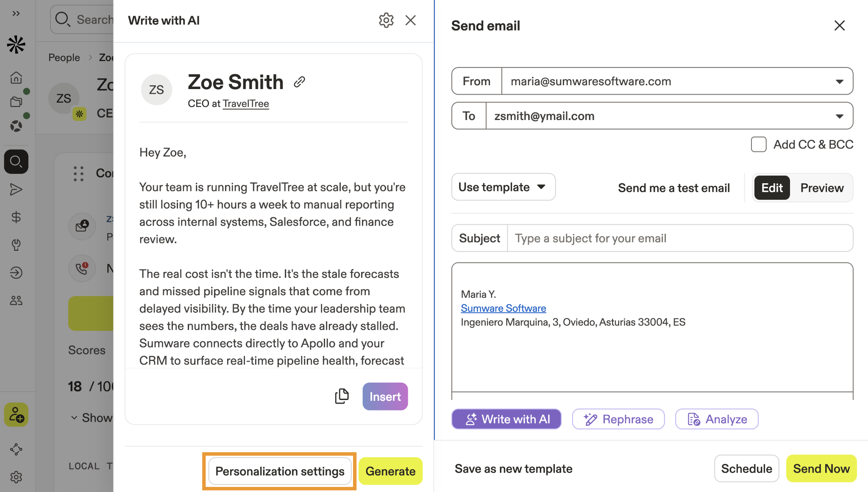Open the green add-contact icon
Image resolution: width=868 pixels, height=492 pixels.
[16, 415]
